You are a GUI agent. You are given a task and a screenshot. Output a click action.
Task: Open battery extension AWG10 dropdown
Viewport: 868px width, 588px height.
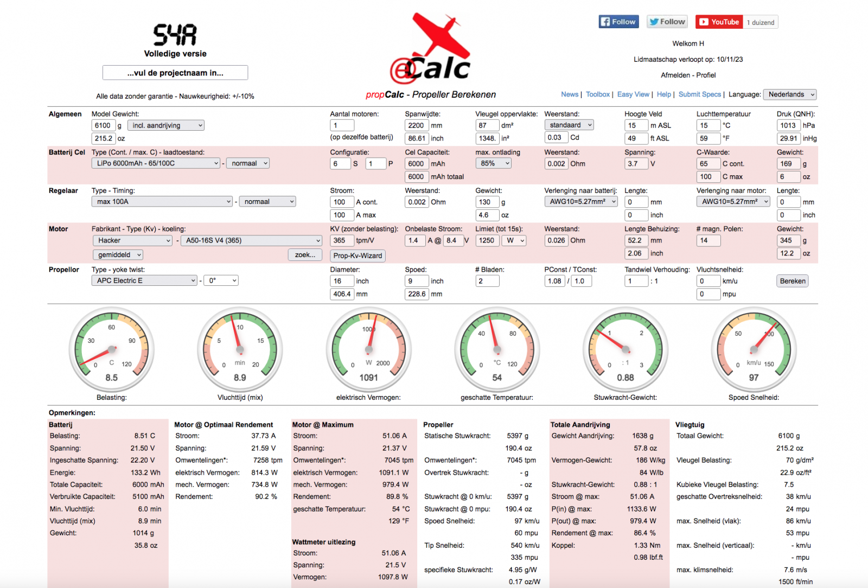tap(581, 201)
